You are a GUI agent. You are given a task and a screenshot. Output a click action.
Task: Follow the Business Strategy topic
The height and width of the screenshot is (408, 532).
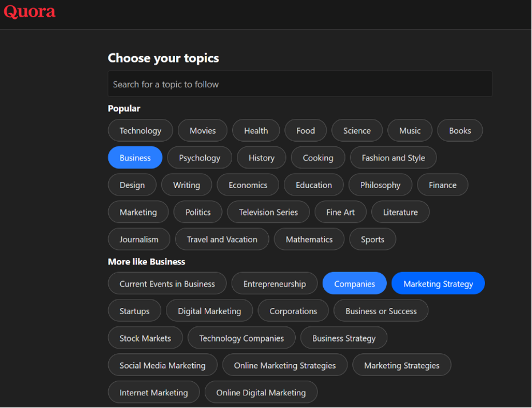pyautogui.click(x=344, y=338)
